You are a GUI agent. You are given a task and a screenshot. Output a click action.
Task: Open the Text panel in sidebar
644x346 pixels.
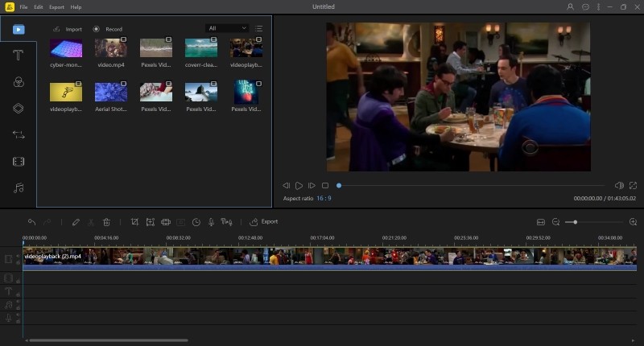tap(18, 55)
